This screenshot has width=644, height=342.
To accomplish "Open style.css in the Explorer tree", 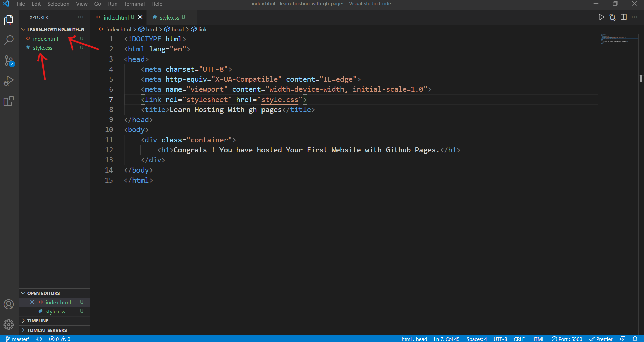I will coord(54,48).
